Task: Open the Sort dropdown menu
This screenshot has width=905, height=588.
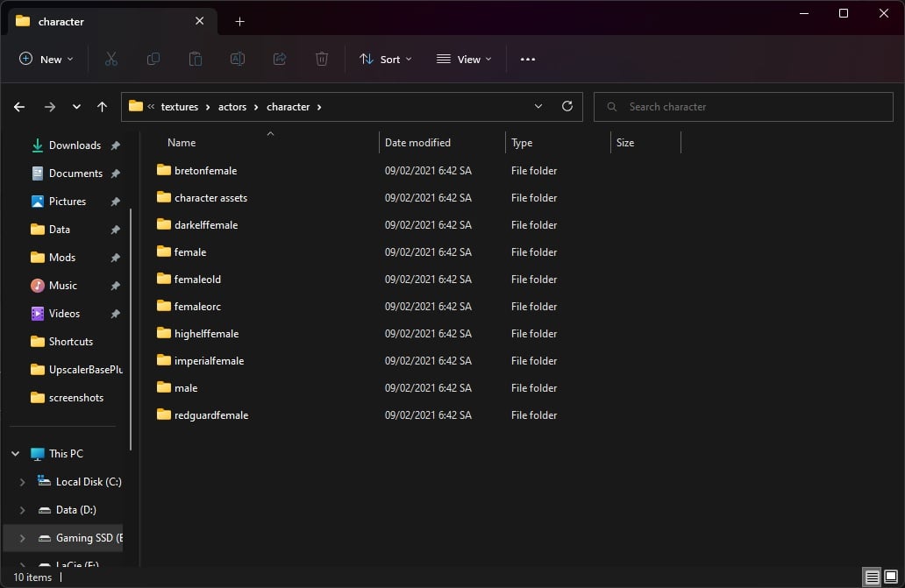Action: pos(386,59)
